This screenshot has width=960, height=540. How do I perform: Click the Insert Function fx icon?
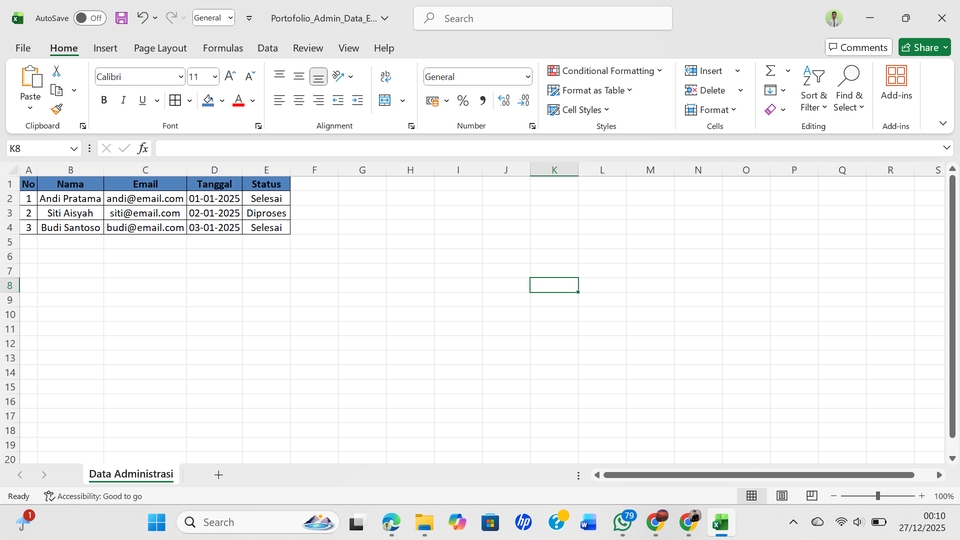[x=143, y=148]
